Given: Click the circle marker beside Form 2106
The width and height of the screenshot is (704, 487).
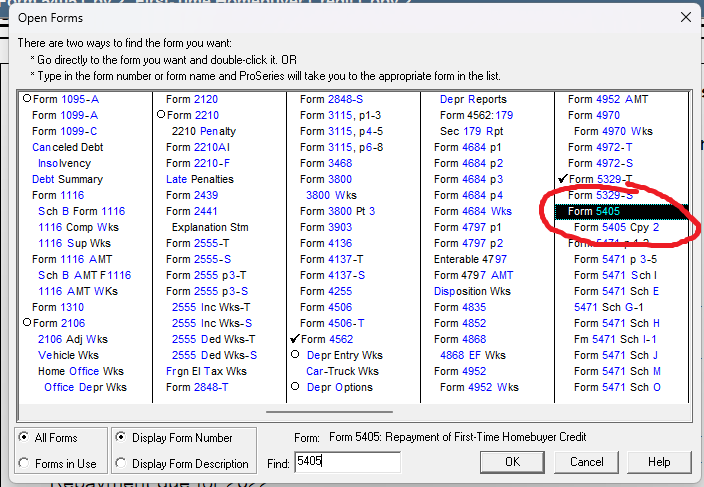Looking at the screenshot, I should tap(27, 323).
